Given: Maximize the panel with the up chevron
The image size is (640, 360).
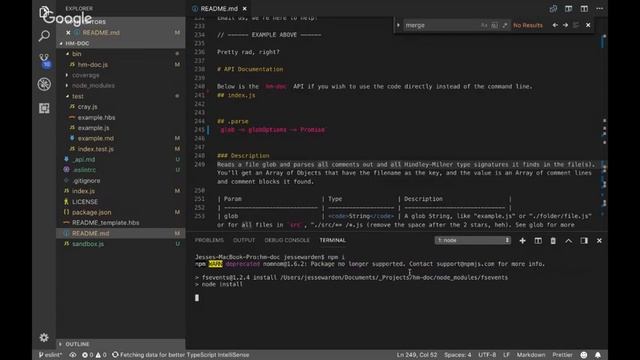Looking at the screenshot, I should (x=569, y=241).
